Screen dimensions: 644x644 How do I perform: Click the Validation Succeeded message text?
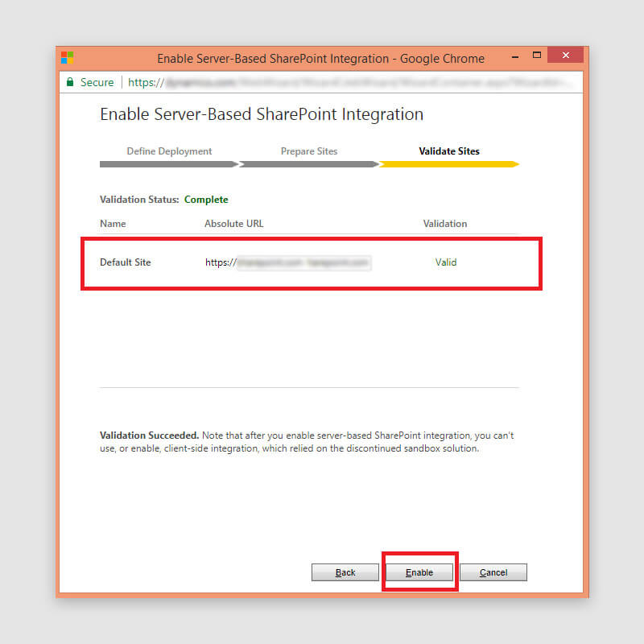tap(307, 442)
